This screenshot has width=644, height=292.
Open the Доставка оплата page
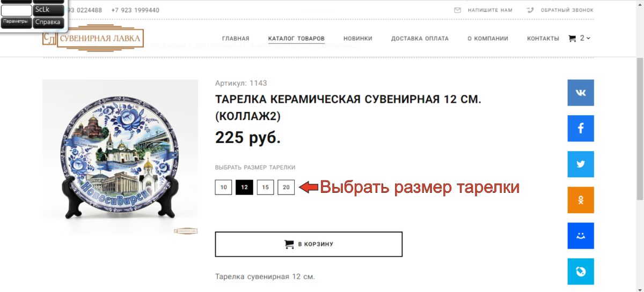point(420,39)
